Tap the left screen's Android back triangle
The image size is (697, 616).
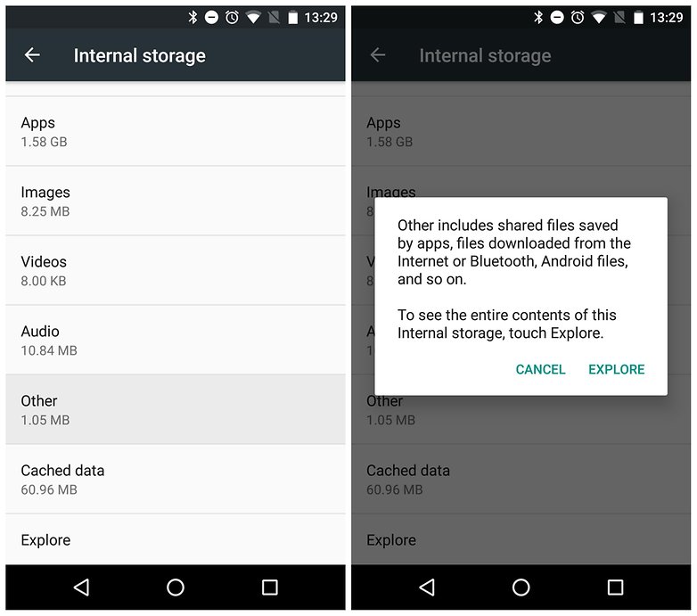pos(81,587)
